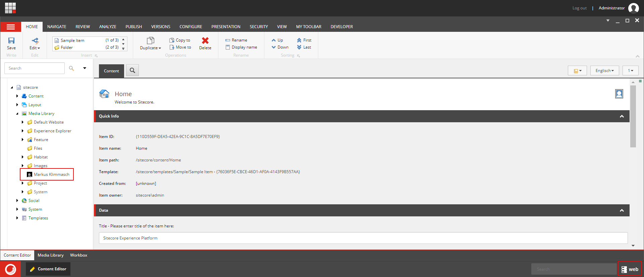Choose Move to operation
The width and height of the screenshot is (644, 277).
[x=180, y=47]
